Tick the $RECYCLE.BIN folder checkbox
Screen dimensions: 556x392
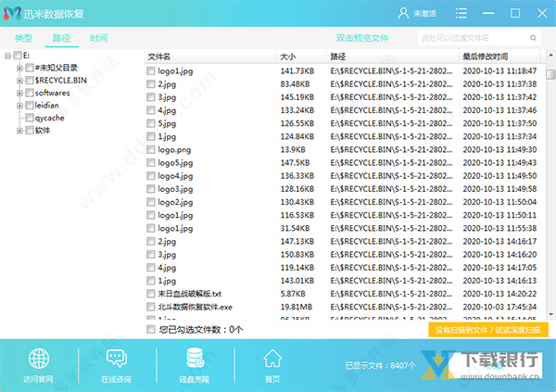30,81
